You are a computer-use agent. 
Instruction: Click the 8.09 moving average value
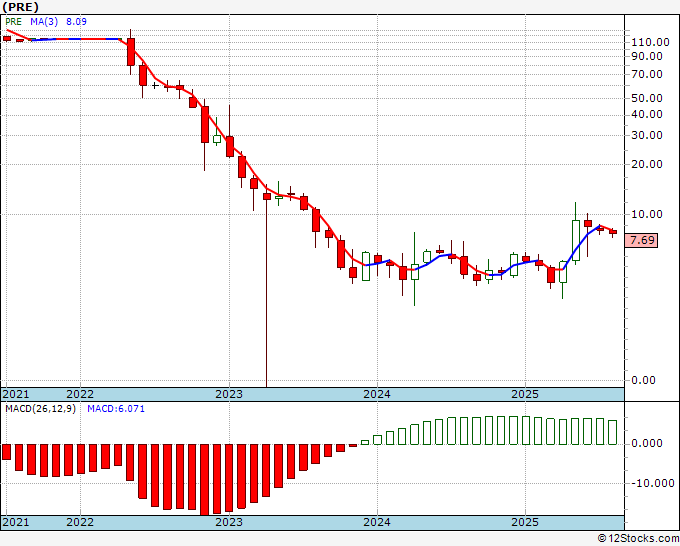pyautogui.click(x=76, y=21)
